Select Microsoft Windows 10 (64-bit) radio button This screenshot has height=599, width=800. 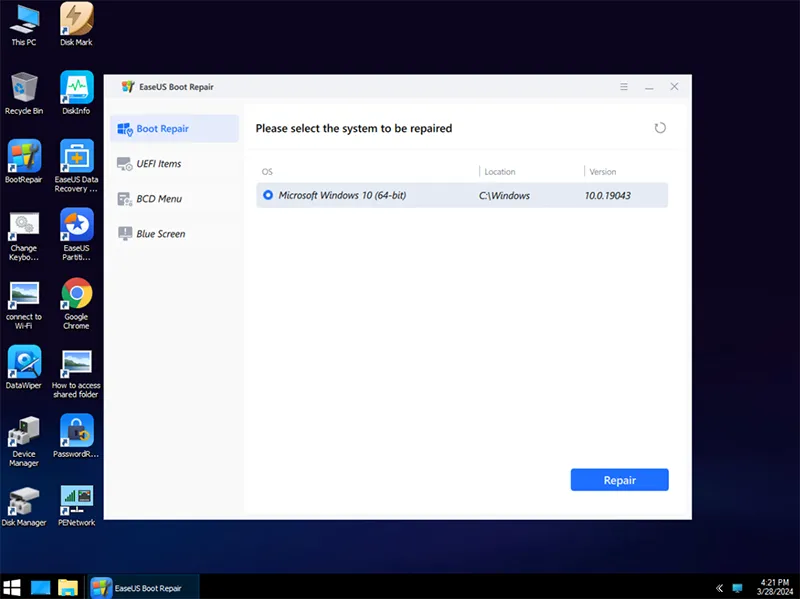(x=267, y=195)
